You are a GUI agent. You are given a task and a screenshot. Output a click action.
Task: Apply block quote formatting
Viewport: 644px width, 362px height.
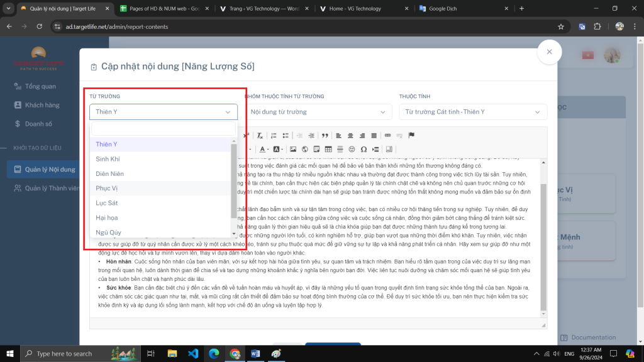point(325,136)
